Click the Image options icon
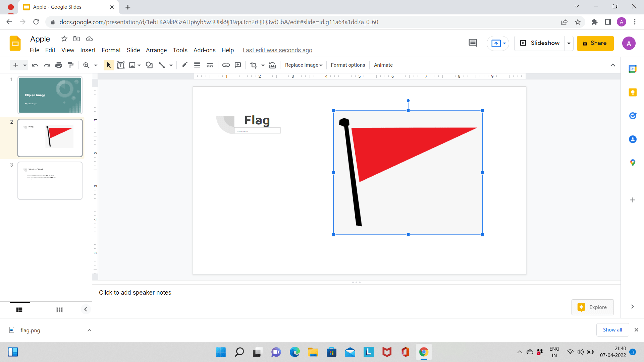This screenshot has width=644, height=362. (x=273, y=65)
